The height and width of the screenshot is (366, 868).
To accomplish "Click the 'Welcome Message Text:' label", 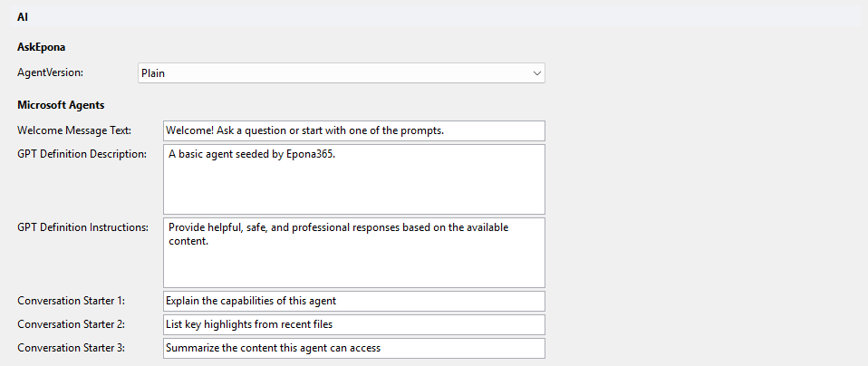I will tap(74, 130).
